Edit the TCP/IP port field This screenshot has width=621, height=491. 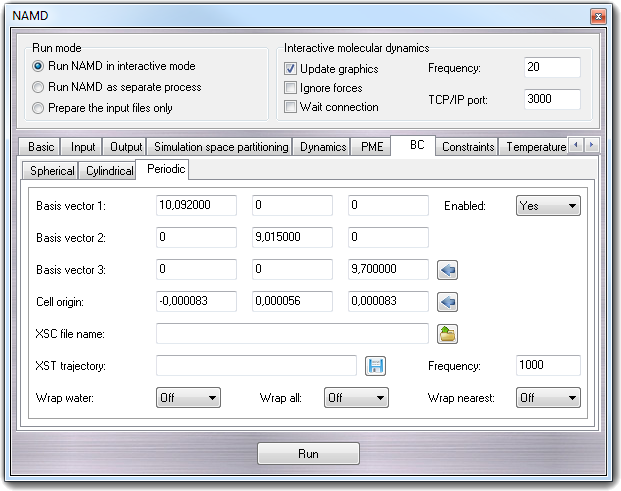tap(552, 99)
